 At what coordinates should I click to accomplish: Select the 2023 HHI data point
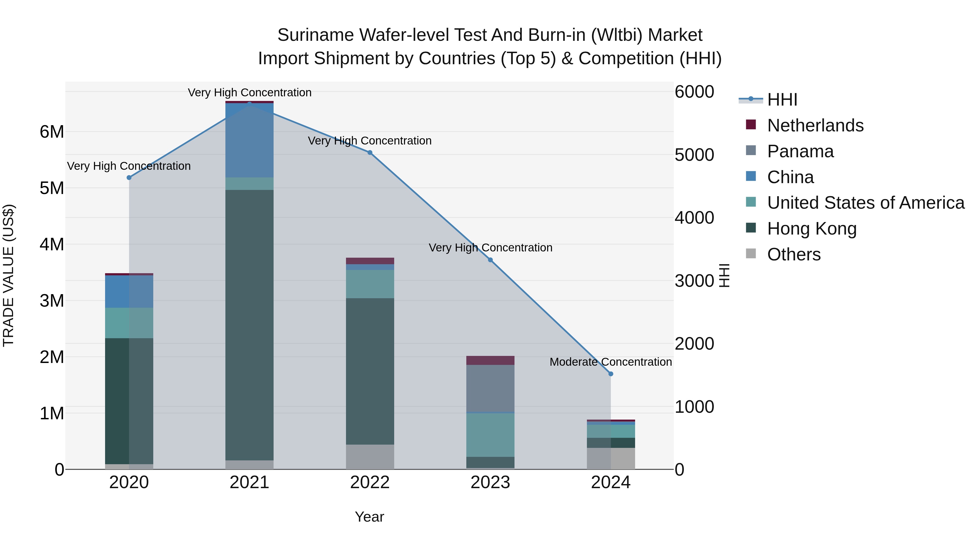pos(490,260)
